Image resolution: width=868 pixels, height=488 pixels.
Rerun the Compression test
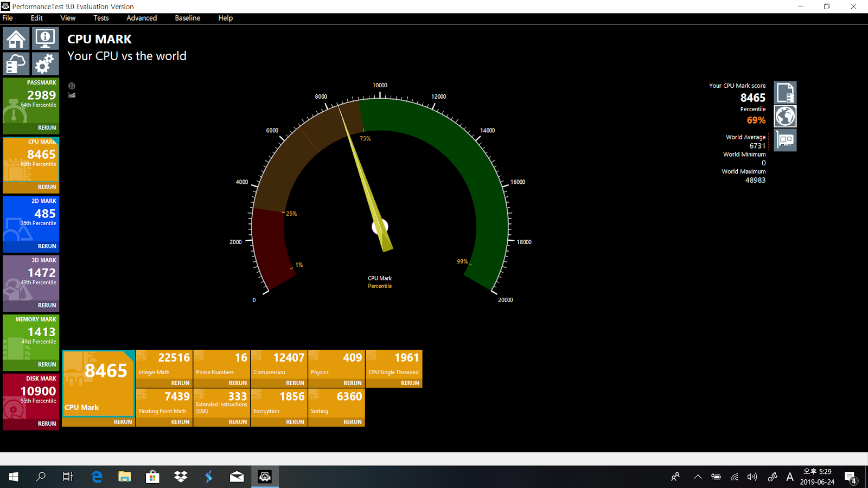click(x=295, y=383)
